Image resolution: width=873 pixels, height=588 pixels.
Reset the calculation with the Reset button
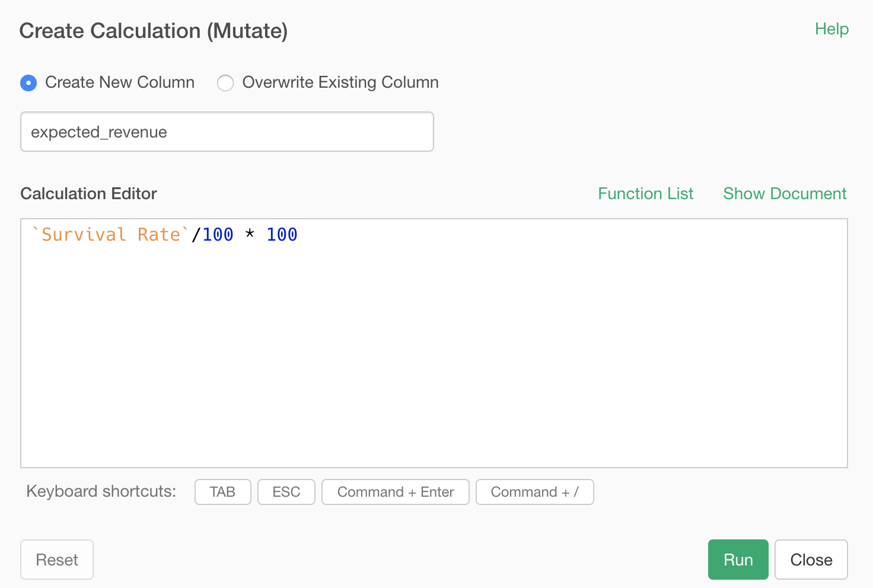coord(57,560)
